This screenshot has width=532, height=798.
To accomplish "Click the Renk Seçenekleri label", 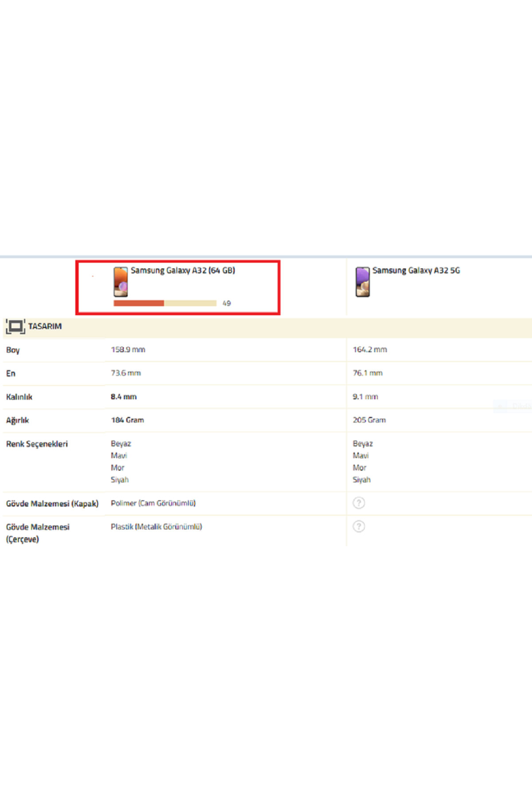I will 37,444.
